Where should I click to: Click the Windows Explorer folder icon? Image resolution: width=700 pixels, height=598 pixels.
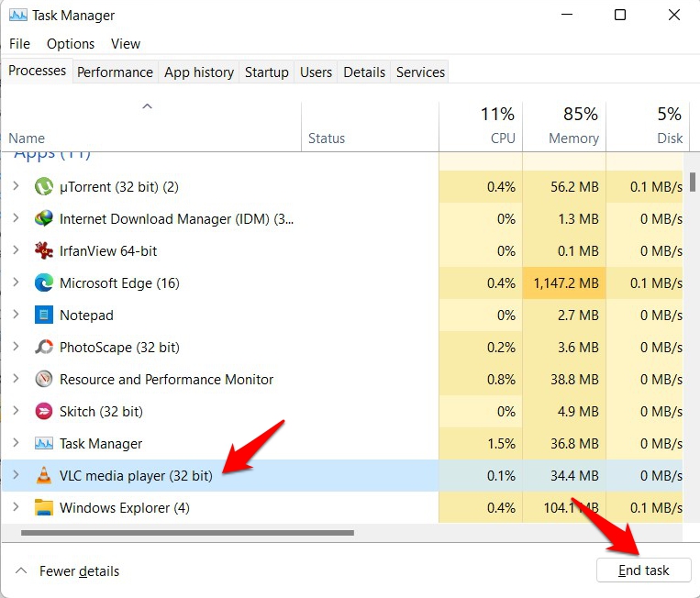[43, 508]
